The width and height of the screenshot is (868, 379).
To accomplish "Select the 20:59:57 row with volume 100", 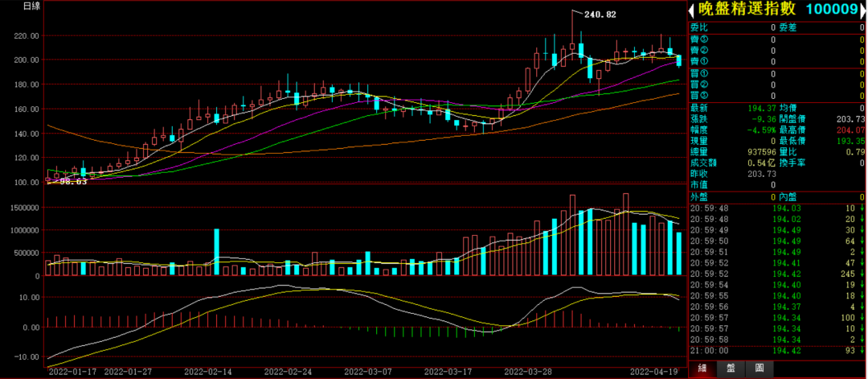I will 777,318.
